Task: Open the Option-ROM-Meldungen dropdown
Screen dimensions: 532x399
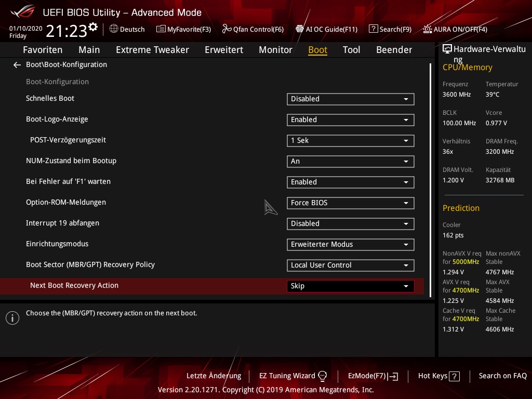Action: 351,203
